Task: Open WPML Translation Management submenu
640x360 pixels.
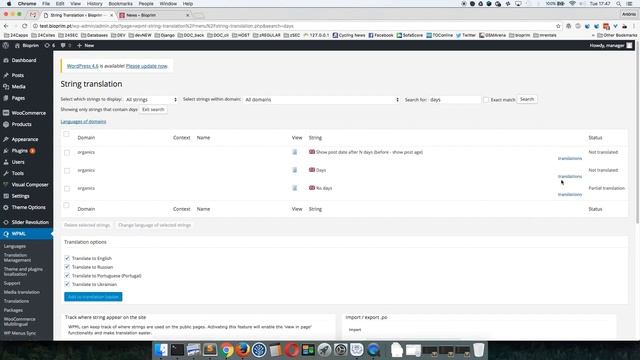Action: click(x=17, y=258)
